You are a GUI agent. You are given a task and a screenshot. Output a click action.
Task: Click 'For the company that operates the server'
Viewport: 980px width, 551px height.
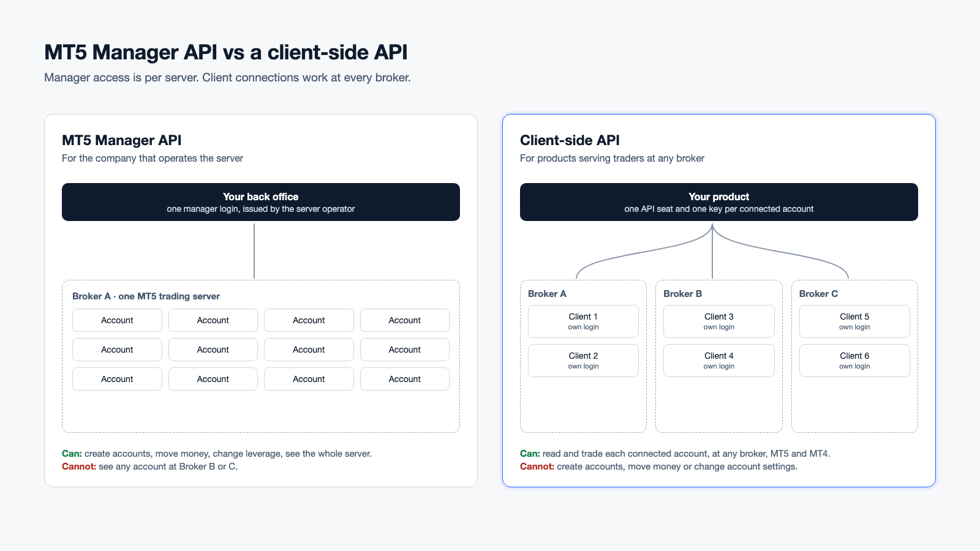pos(153,159)
